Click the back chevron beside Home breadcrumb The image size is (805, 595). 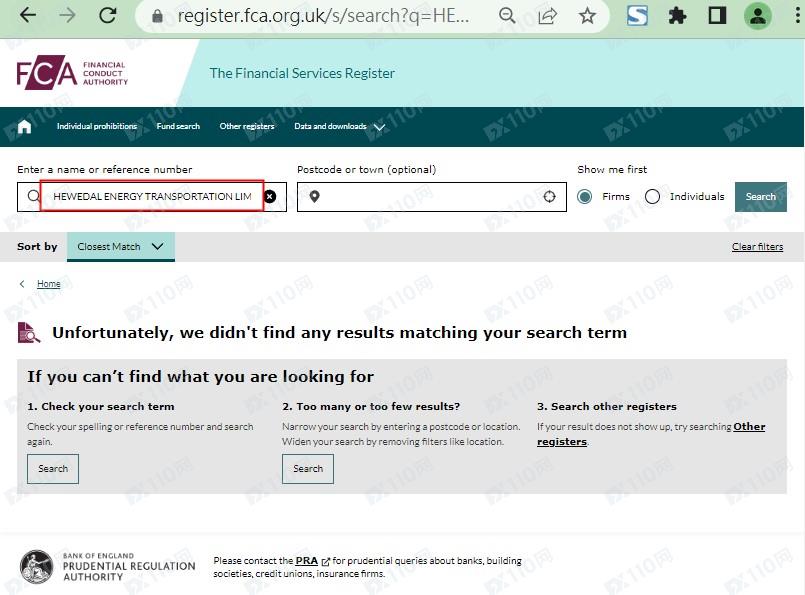[x=22, y=284]
